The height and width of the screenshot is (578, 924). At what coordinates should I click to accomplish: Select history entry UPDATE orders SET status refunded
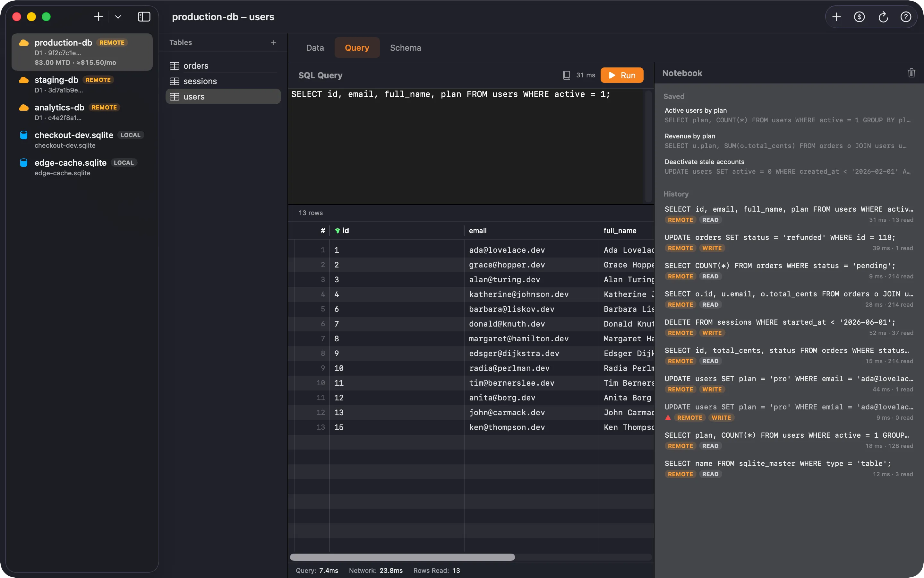pyautogui.click(x=789, y=242)
